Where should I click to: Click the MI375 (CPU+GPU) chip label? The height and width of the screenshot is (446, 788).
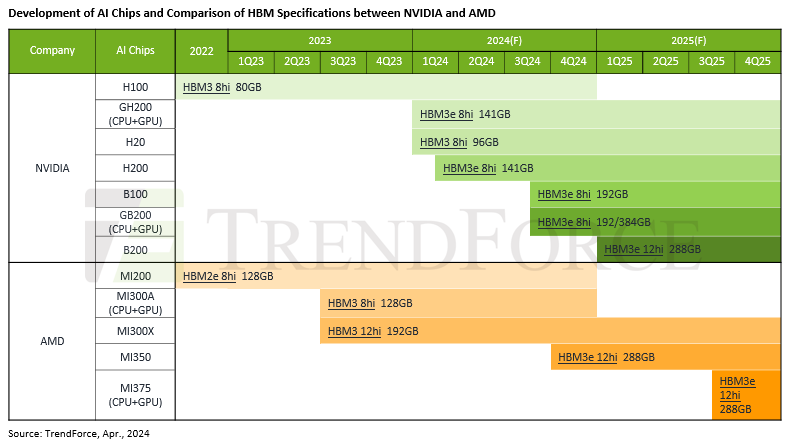point(135,394)
